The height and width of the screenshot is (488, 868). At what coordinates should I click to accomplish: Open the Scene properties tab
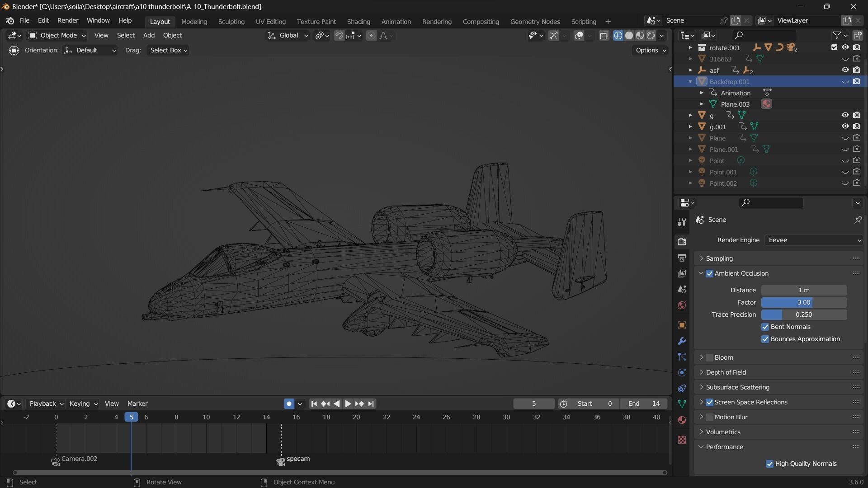[x=682, y=289]
